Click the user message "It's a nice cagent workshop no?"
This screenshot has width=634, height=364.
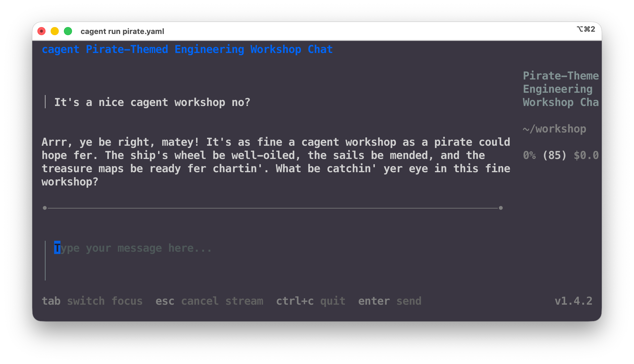[x=152, y=102]
